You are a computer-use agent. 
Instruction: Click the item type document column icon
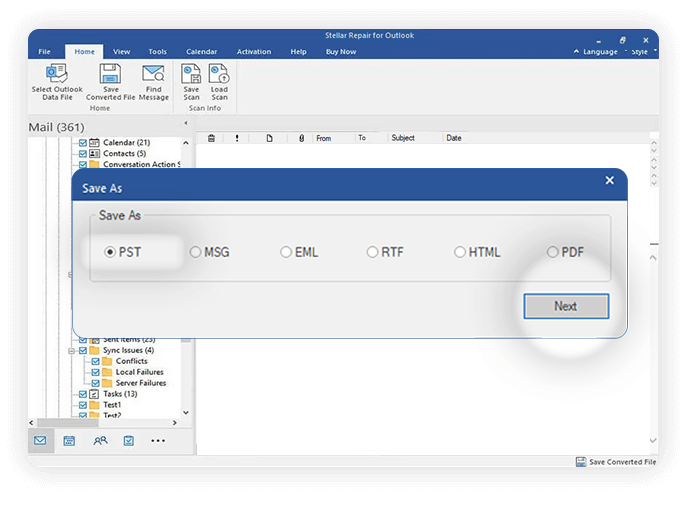(269, 138)
